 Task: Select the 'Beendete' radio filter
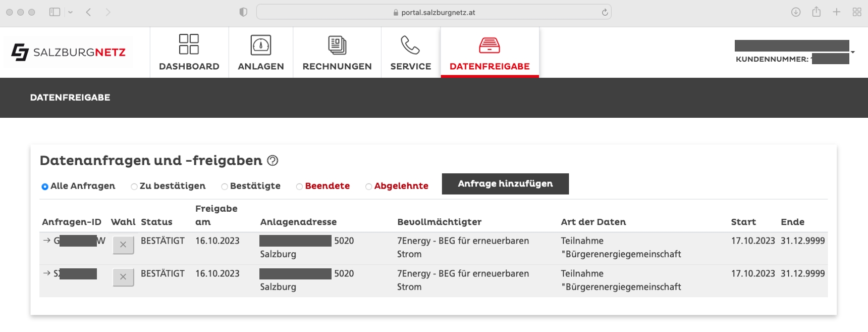[x=299, y=186]
